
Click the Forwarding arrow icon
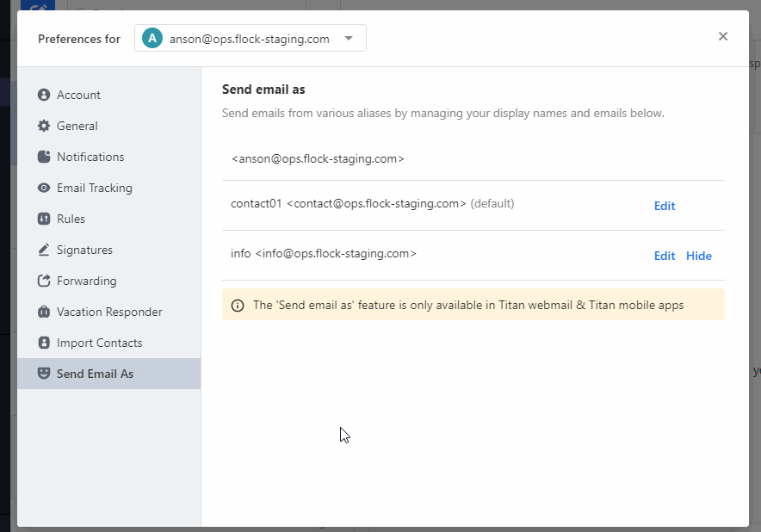click(44, 281)
